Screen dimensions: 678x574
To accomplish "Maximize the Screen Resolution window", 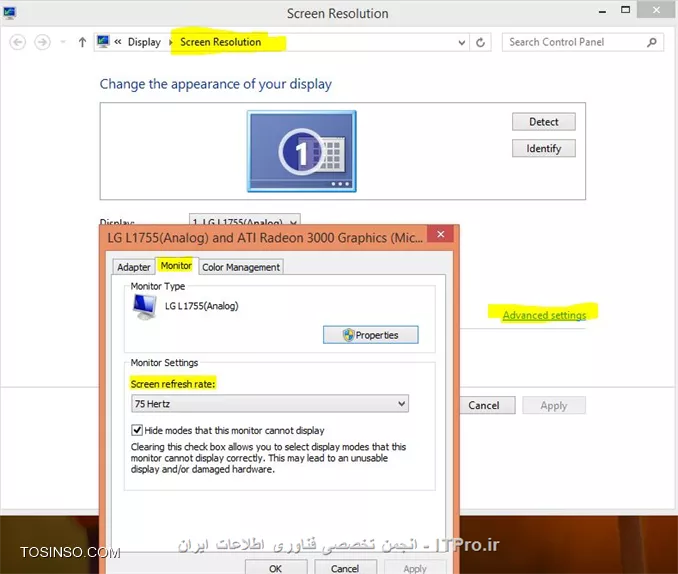I will click(625, 10).
